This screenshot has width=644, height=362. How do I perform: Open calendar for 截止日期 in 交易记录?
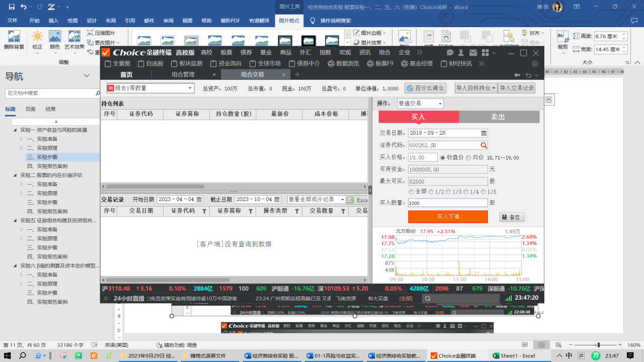277,200
